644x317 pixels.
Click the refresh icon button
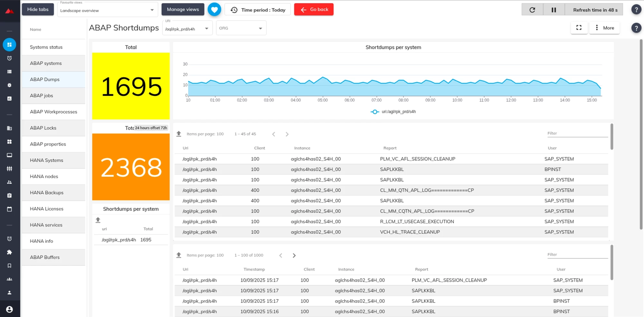tap(532, 10)
